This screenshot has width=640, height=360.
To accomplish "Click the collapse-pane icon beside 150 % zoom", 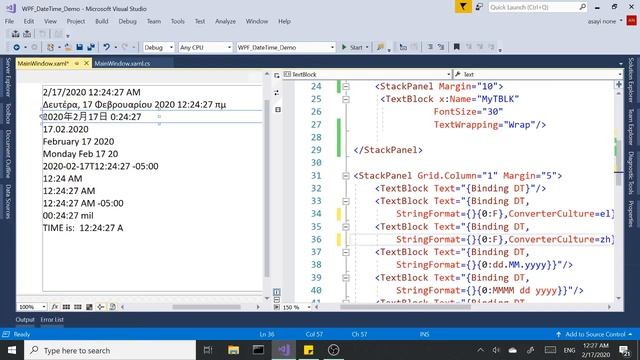I will (277, 307).
